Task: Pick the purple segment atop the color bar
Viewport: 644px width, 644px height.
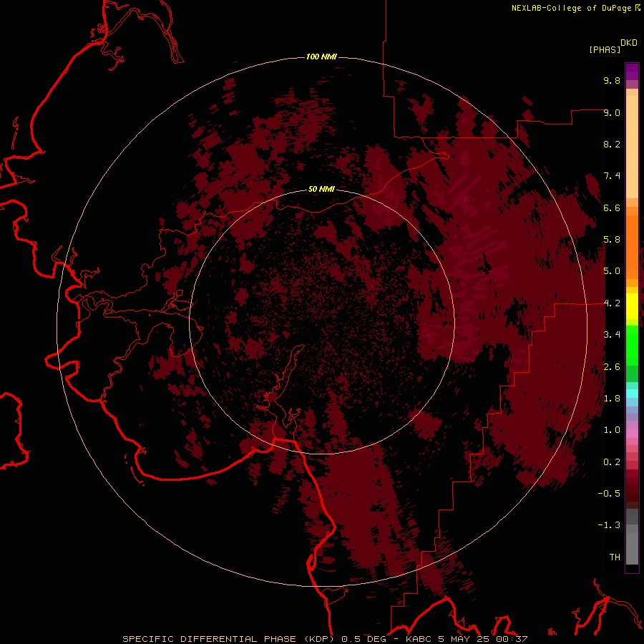Action: pyautogui.click(x=632, y=72)
